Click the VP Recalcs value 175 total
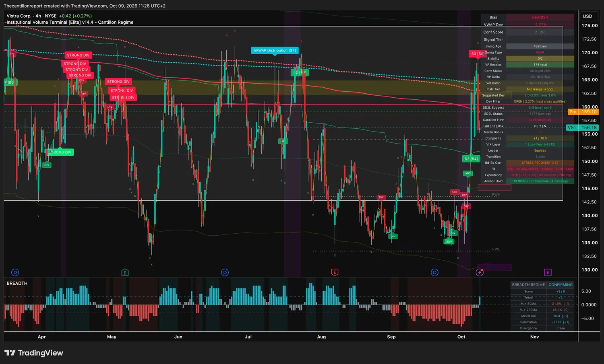The image size is (604, 364). coord(540,65)
